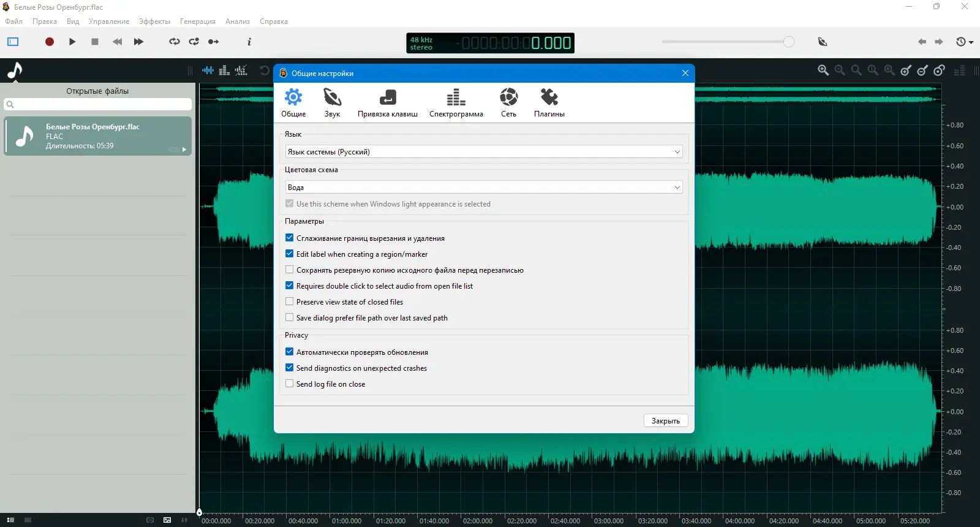This screenshot has height=527, width=980.
Task: Click the file info icon
Action: coord(249,42)
